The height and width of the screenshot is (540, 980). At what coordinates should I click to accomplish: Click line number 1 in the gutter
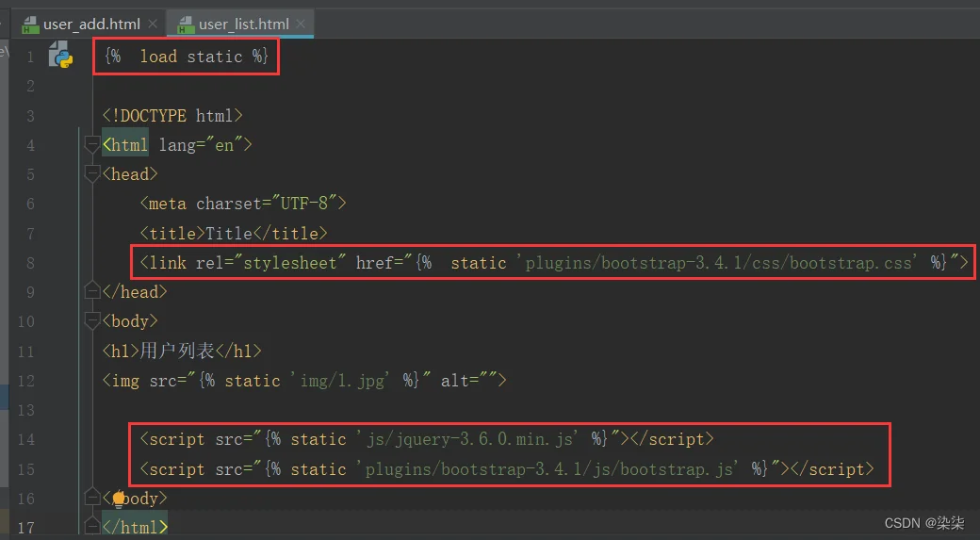(x=30, y=57)
